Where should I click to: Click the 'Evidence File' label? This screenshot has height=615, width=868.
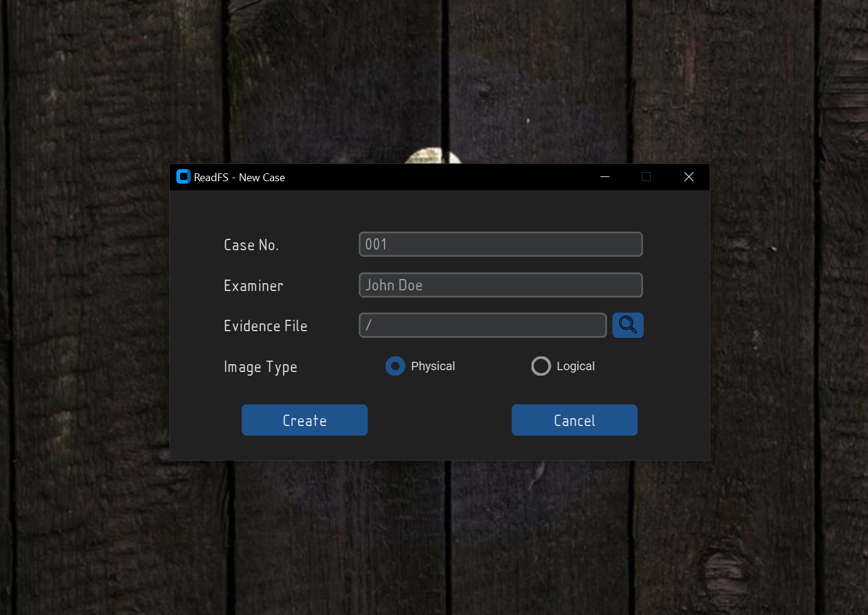pyautogui.click(x=266, y=326)
